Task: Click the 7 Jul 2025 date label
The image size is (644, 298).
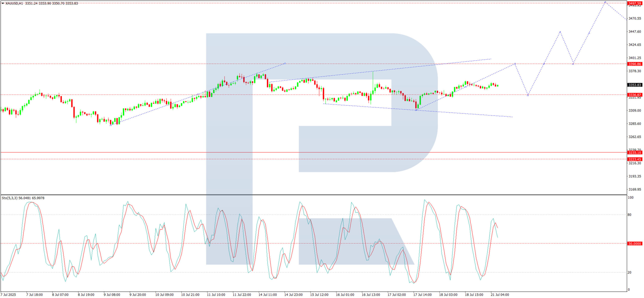Action: click(8, 294)
